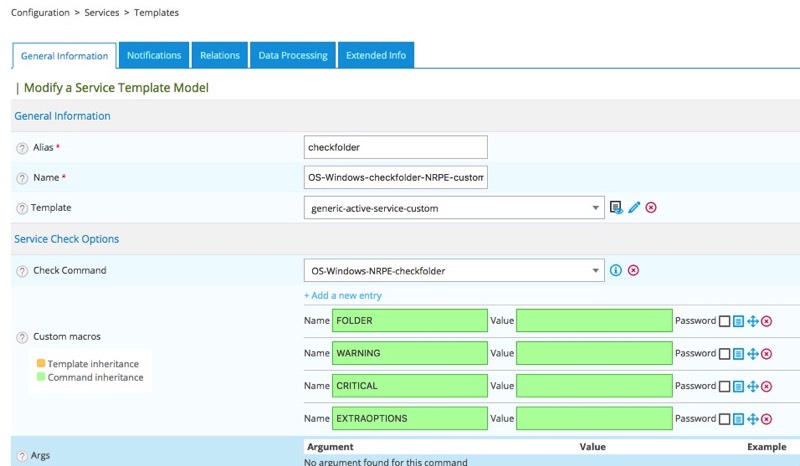Open the Data Processing tab
This screenshot has height=466, width=800.
[293, 56]
